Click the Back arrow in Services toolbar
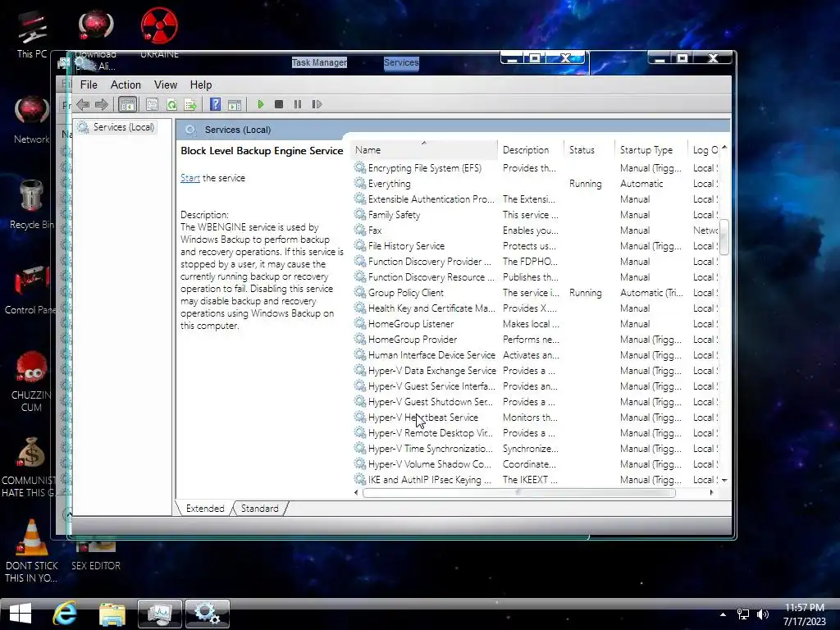This screenshot has width=840, height=630. [x=83, y=104]
